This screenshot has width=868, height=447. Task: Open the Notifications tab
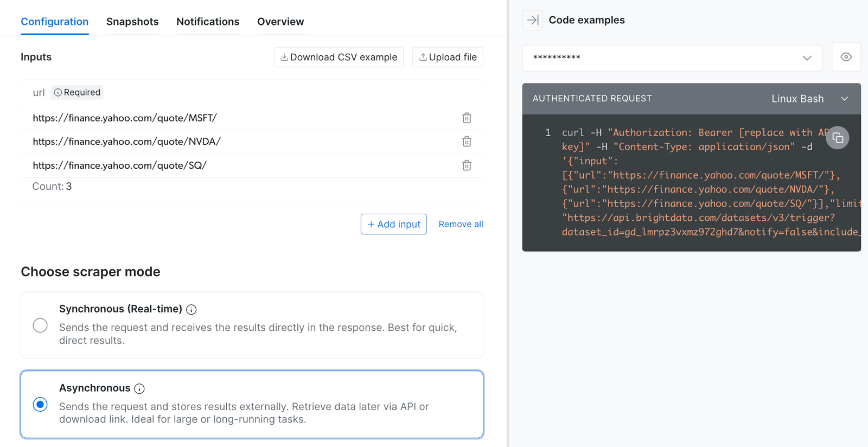point(208,22)
